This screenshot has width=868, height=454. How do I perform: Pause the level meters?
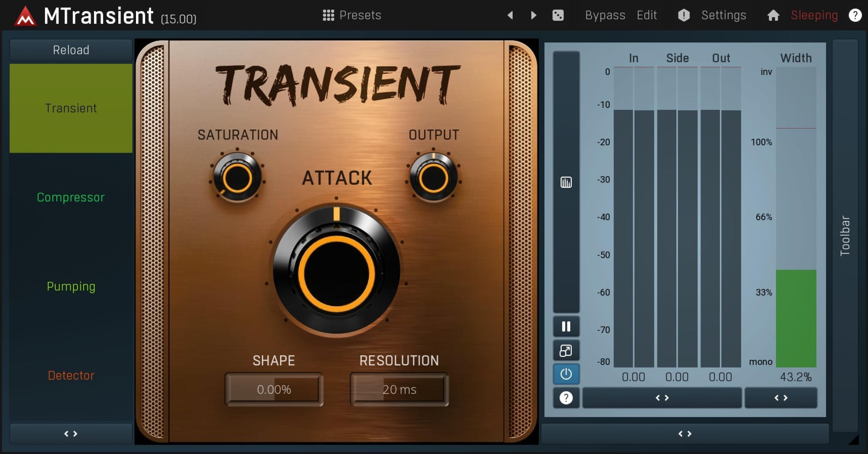pyautogui.click(x=566, y=327)
